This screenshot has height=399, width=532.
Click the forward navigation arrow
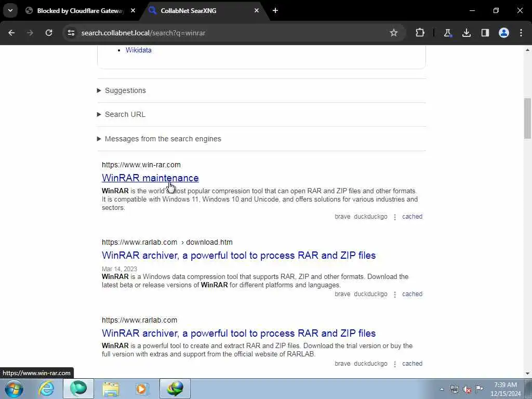point(30,33)
